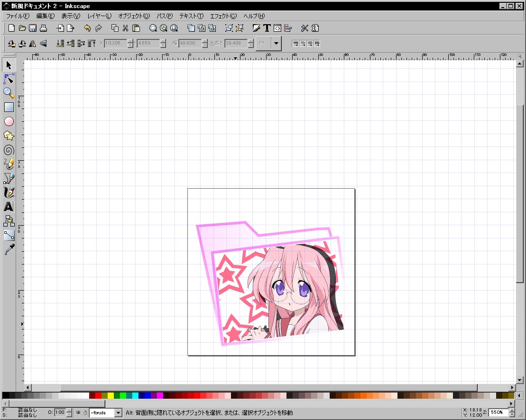Click the anime folder image on canvas

pyautogui.click(x=270, y=283)
